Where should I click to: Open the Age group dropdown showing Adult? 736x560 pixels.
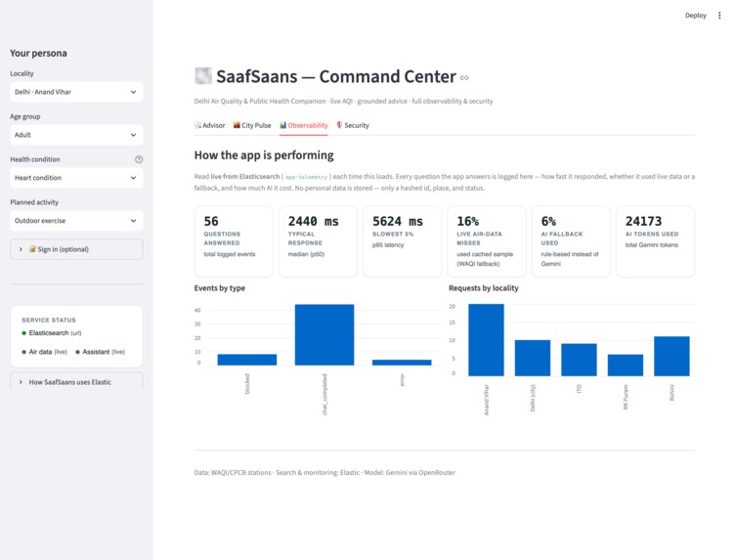(76, 135)
